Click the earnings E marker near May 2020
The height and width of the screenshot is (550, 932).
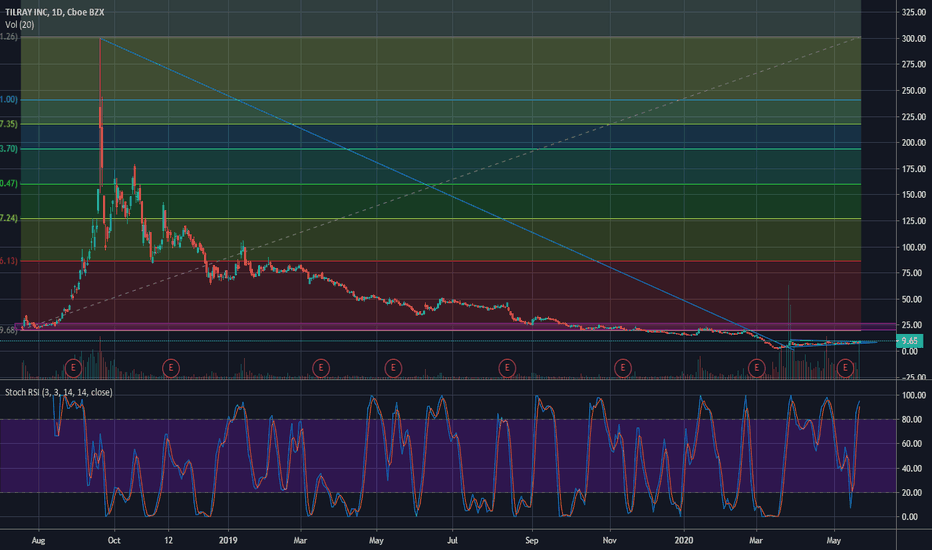pyautogui.click(x=845, y=368)
